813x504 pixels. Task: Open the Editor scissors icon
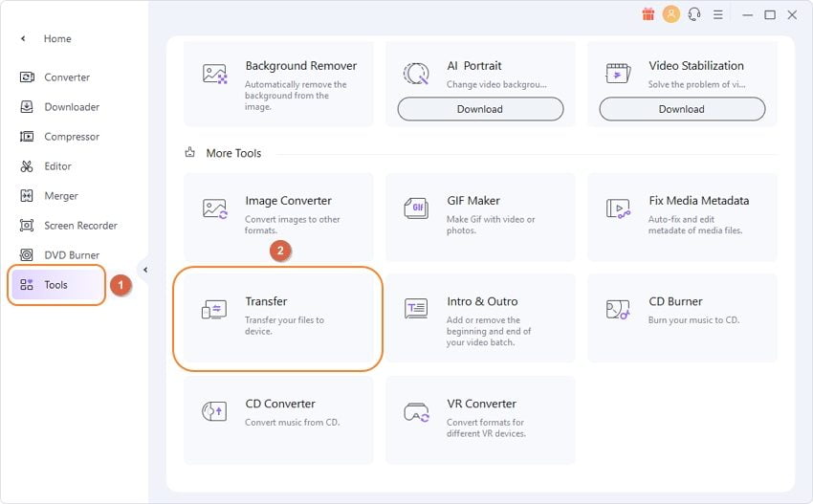pyautogui.click(x=26, y=166)
